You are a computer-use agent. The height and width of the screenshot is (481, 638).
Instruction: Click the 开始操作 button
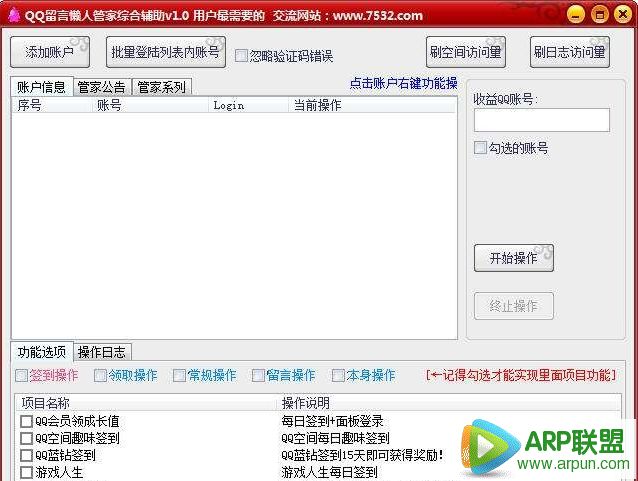[x=513, y=258]
